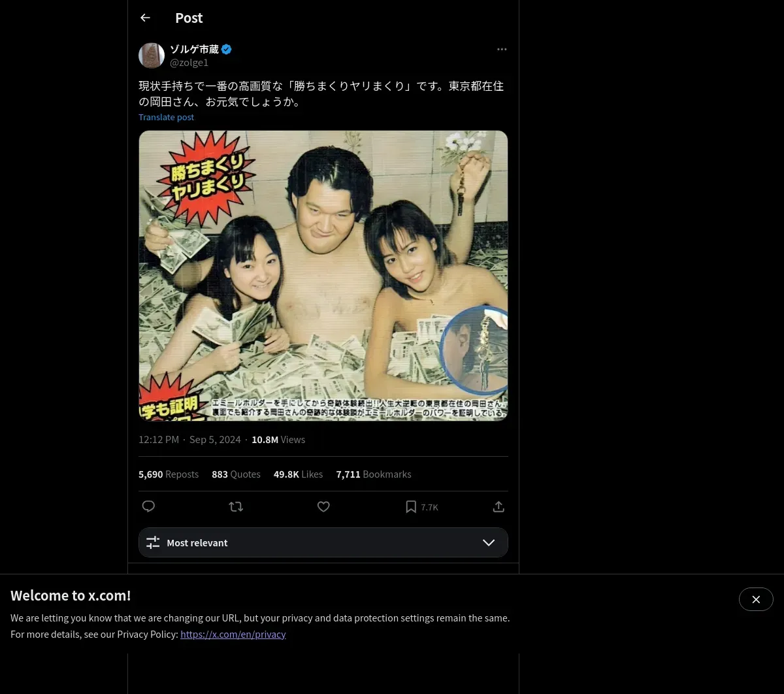Screen dimensions: 784x694
Task: Open the x.com privacy policy link
Action: pos(233,634)
